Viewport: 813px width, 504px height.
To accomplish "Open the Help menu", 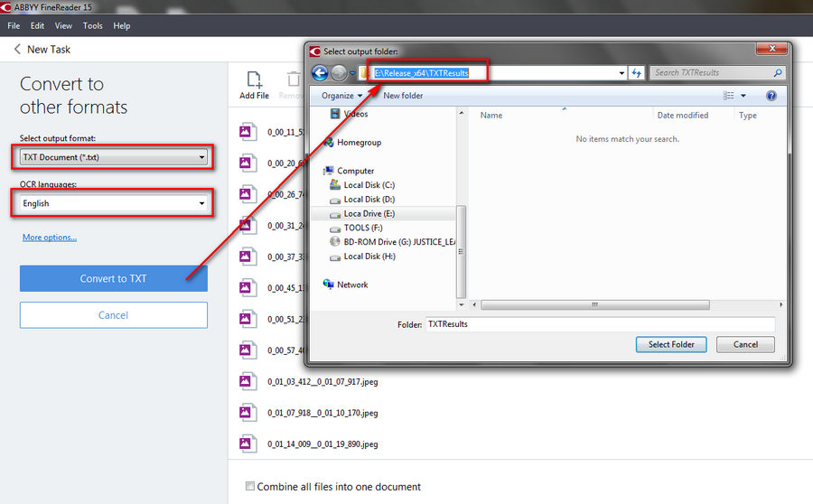I will 122,26.
